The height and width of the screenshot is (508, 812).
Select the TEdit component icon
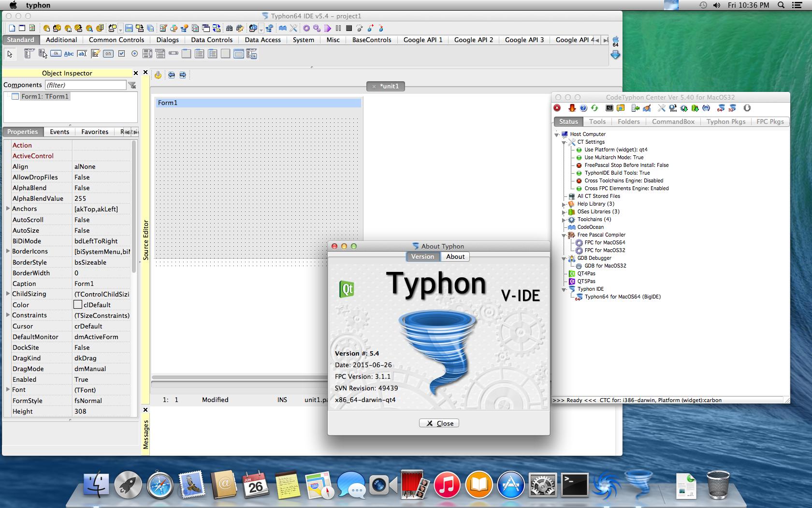click(82, 54)
